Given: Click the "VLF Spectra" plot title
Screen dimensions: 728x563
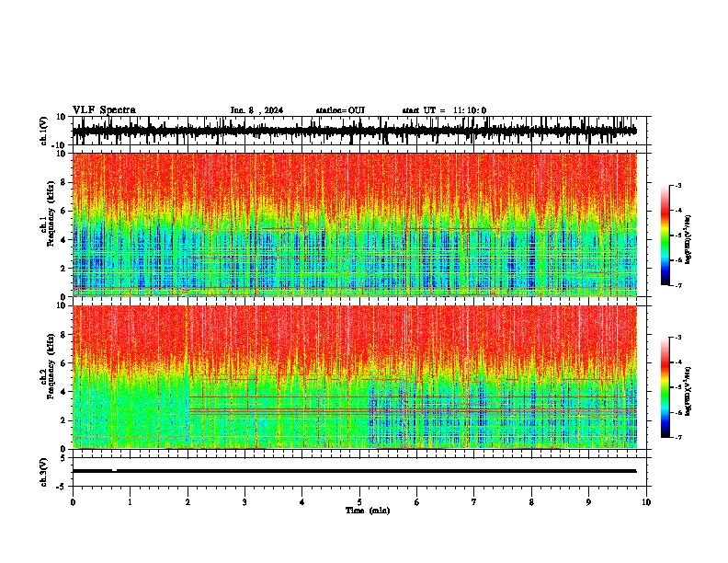Looking at the screenshot, I should (104, 110).
